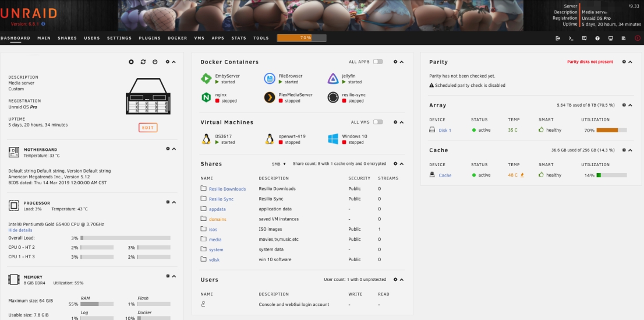Click the stop array icon in system panel

[x=131, y=62]
